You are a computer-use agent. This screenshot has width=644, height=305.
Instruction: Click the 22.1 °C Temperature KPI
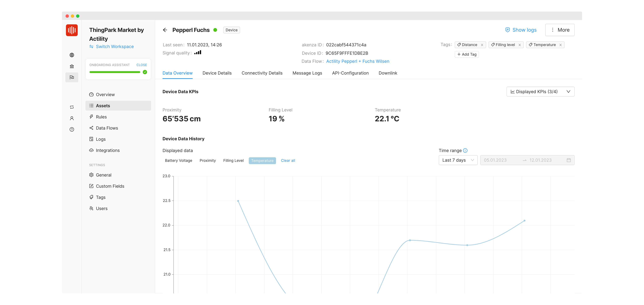pyautogui.click(x=387, y=119)
